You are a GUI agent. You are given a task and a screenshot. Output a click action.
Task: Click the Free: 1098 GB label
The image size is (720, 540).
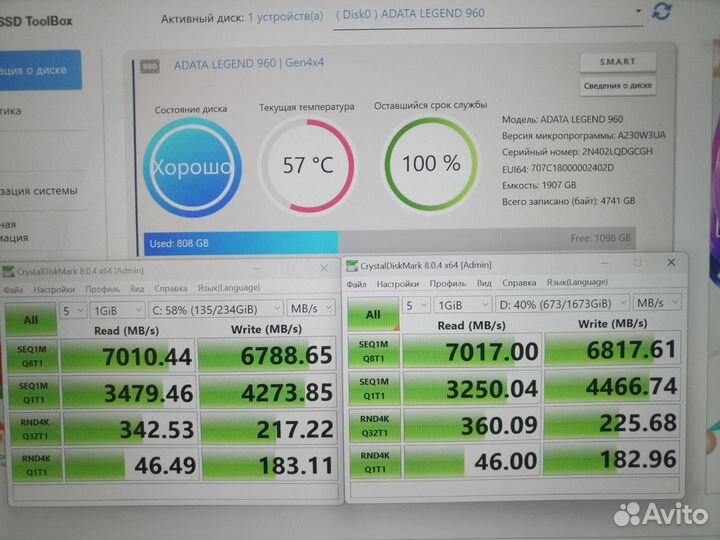pyautogui.click(x=601, y=238)
